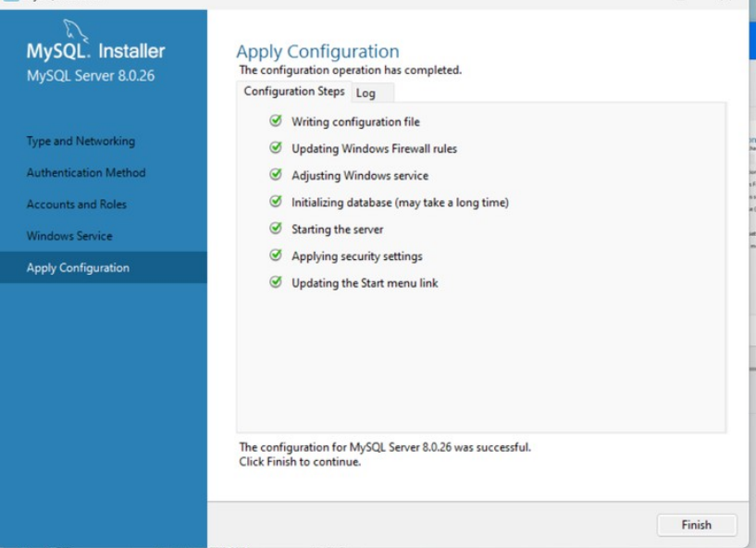Click check icon beside Updating the Start menu link
The height and width of the screenshot is (548, 756).
[x=276, y=281]
